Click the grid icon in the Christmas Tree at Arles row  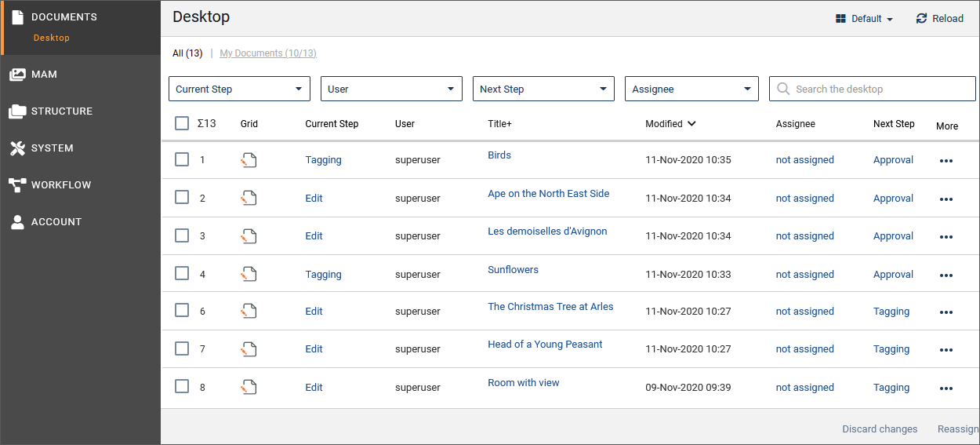click(x=249, y=311)
